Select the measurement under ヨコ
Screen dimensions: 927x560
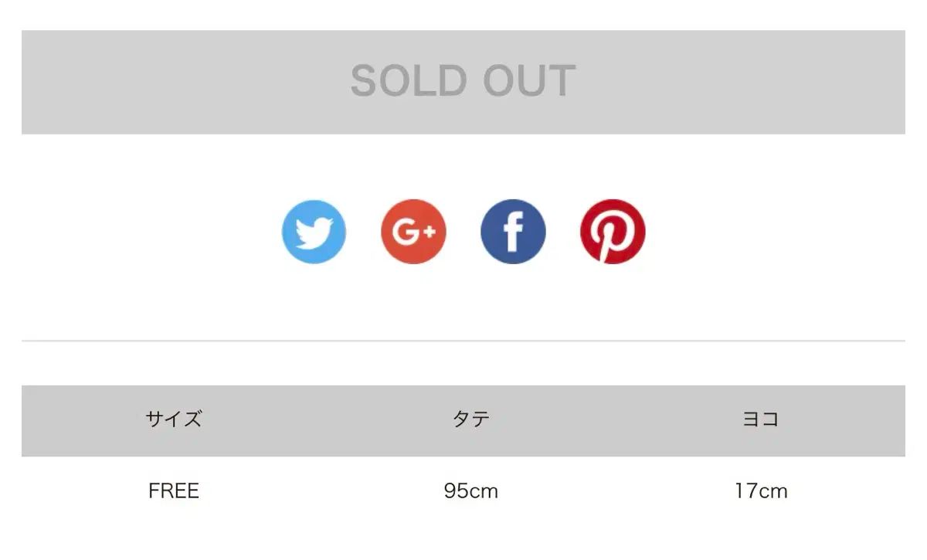tap(761, 491)
